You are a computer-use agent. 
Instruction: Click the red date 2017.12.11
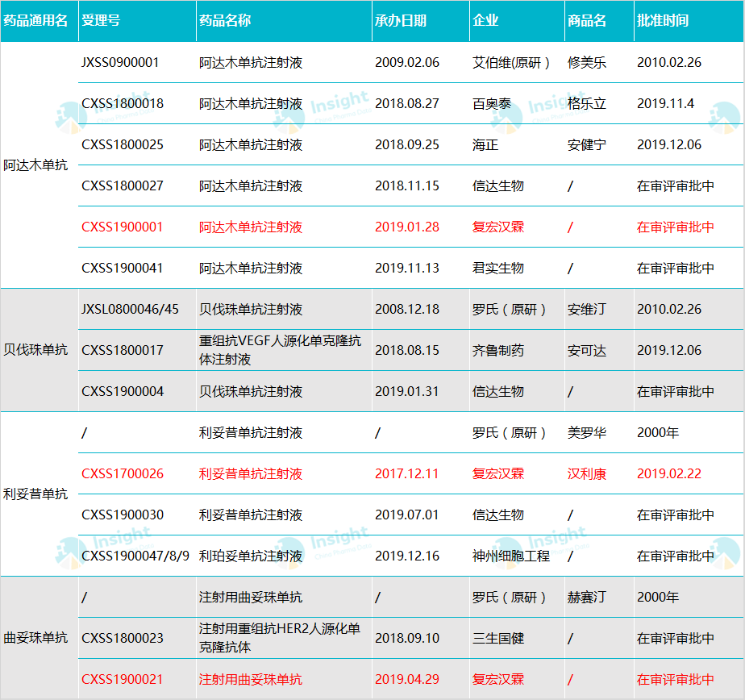(407, 474)
